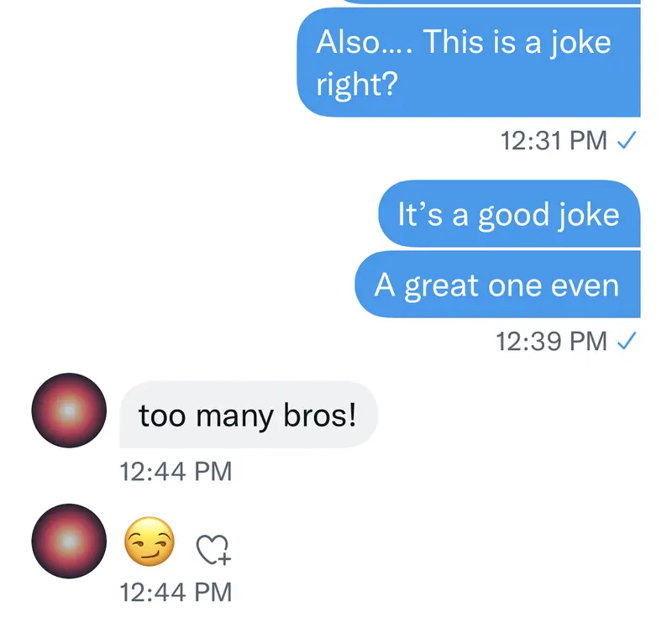Image resolution: width=672 pixels, height=628 pixels.
Task: Click the word "good" in the sent message
Action: (x=512, y=216)
